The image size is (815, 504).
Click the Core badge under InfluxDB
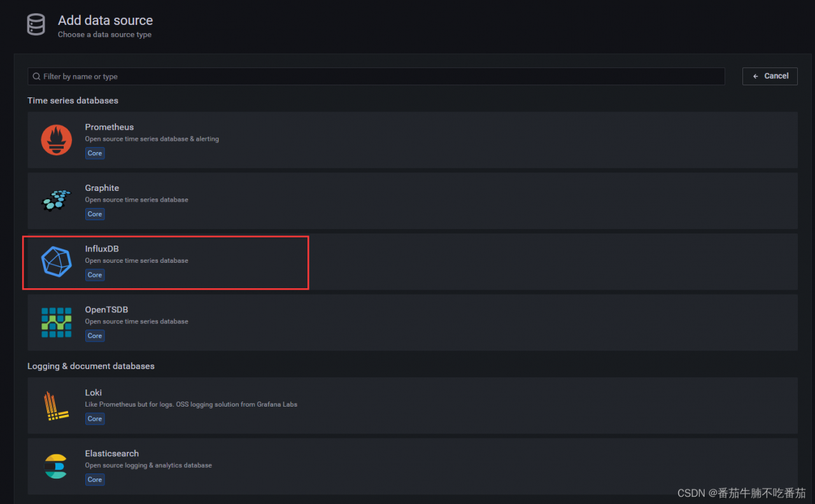pos(95,275)
